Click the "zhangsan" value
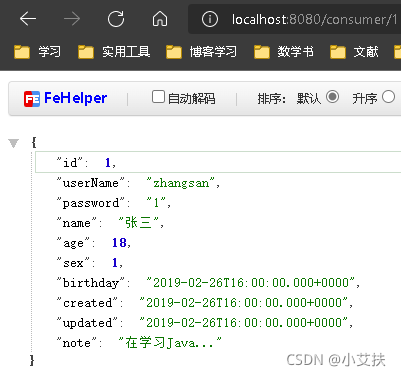The width and height of the screenshot is (401, 376). 180,183
